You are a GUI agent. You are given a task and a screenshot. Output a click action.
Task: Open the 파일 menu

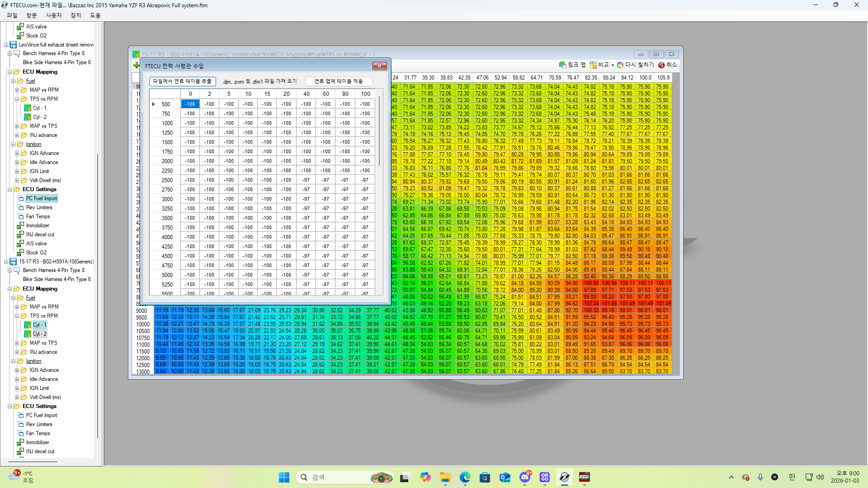(x=12, y=15)
